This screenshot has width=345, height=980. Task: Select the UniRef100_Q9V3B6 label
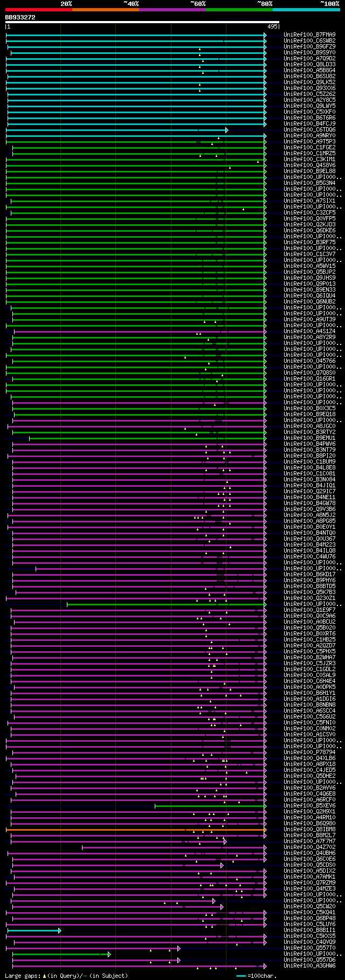(309, 509)
